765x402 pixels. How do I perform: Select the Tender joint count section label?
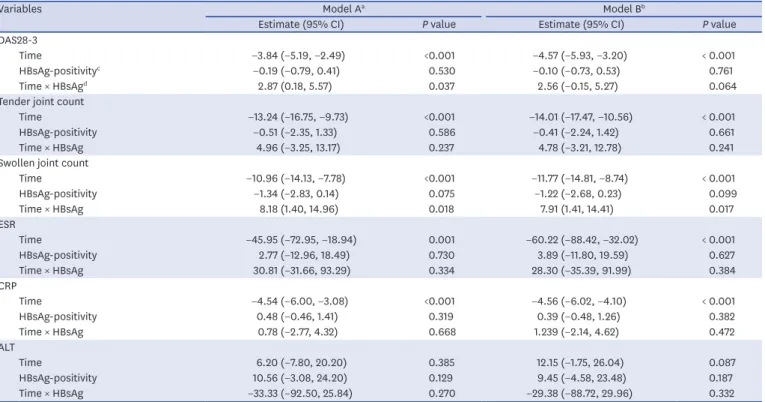coord(41,101)
